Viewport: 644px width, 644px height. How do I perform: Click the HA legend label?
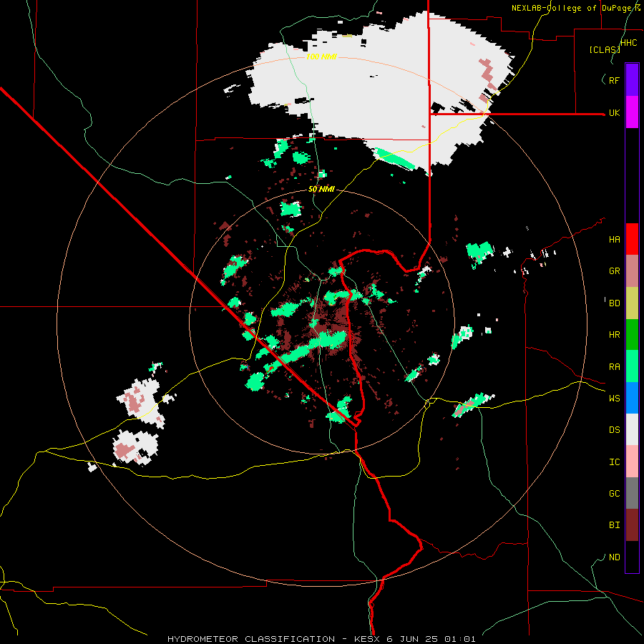[x=614, y=240]
